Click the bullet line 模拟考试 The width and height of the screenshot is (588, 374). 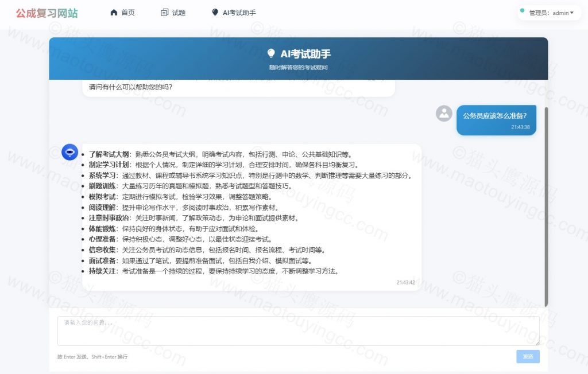[x=180, y=196]
